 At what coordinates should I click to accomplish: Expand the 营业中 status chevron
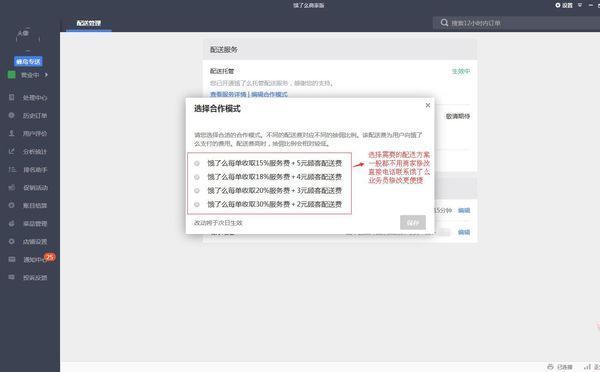[46, 75]
